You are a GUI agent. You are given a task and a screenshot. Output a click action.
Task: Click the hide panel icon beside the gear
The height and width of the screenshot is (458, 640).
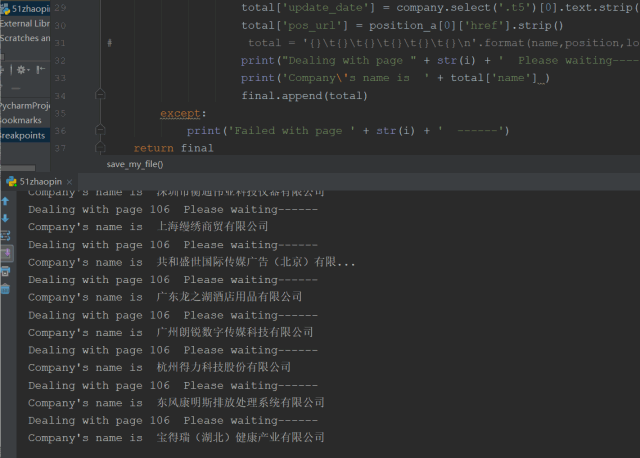pyautogui.click(x=40, y=70)
